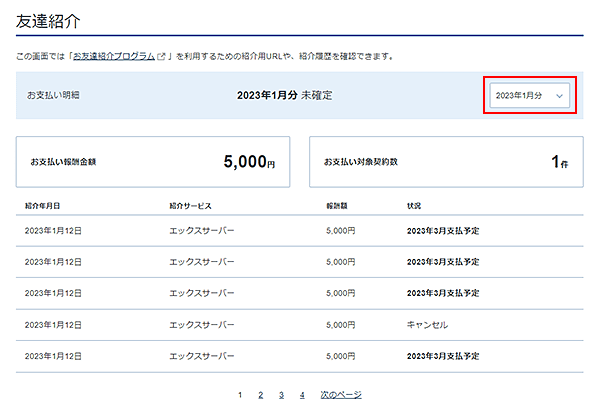The width and height of the screenshot is (600, 418).
Task: Click the 紹介年月日 column header
Action: [x=42, y=206]
